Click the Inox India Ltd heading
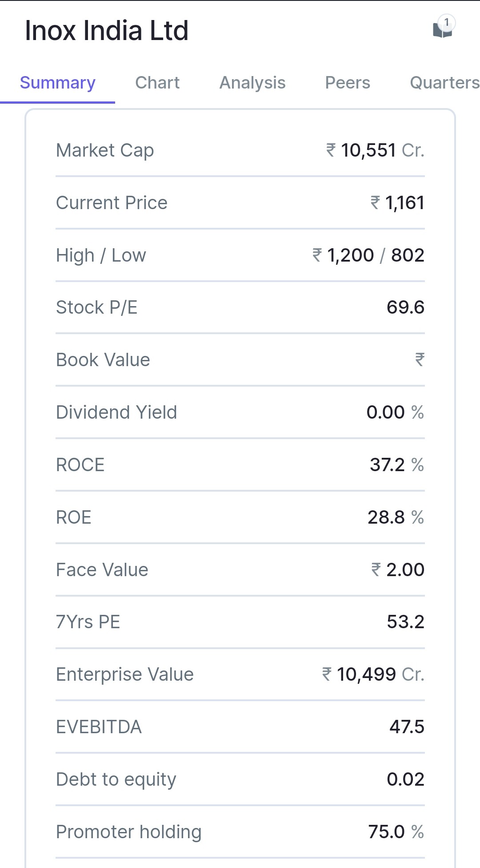The image size is (480, 868). (x=107, y=31)
